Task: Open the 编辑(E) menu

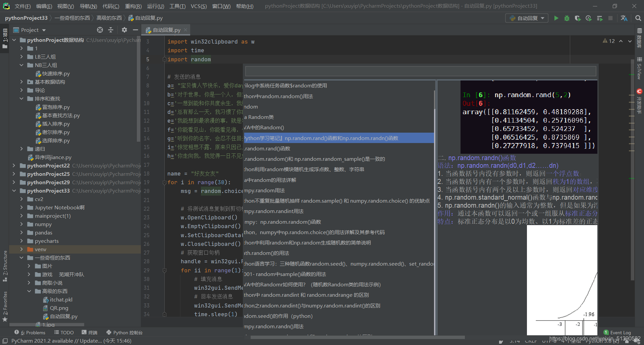Action: click(x=44, y=6)
